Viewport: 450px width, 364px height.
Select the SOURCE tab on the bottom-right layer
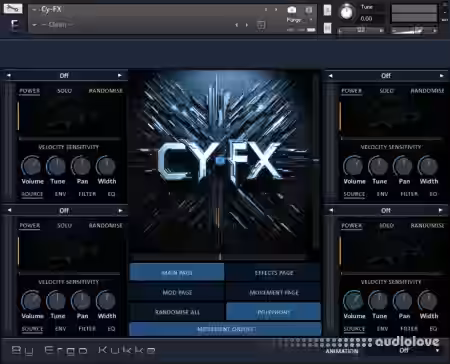pyautogui.click(x=354, y=329)
